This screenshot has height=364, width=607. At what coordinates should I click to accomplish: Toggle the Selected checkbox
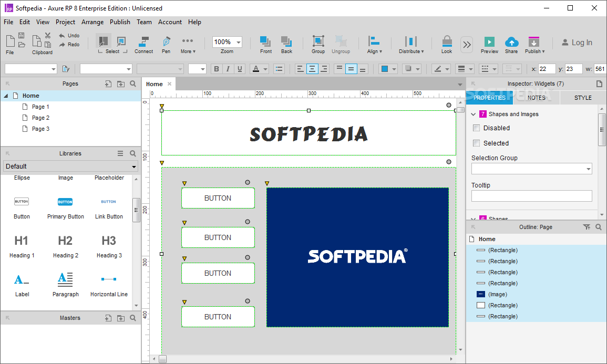click(x=477, y=143)
